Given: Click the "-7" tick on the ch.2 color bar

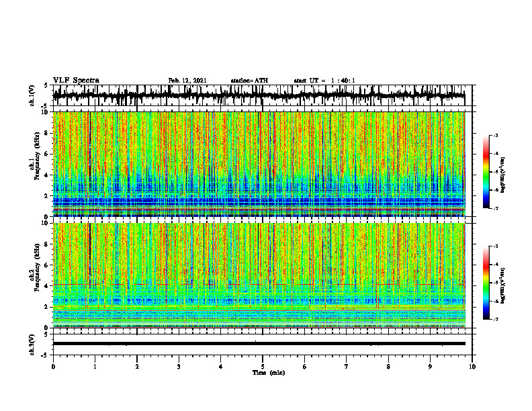Looking at the screenshot, I should pyautogui.click(x=495, y=319).
